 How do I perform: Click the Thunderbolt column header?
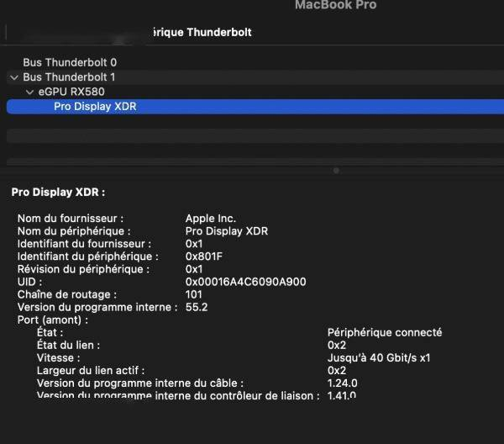tap(202, 32)
